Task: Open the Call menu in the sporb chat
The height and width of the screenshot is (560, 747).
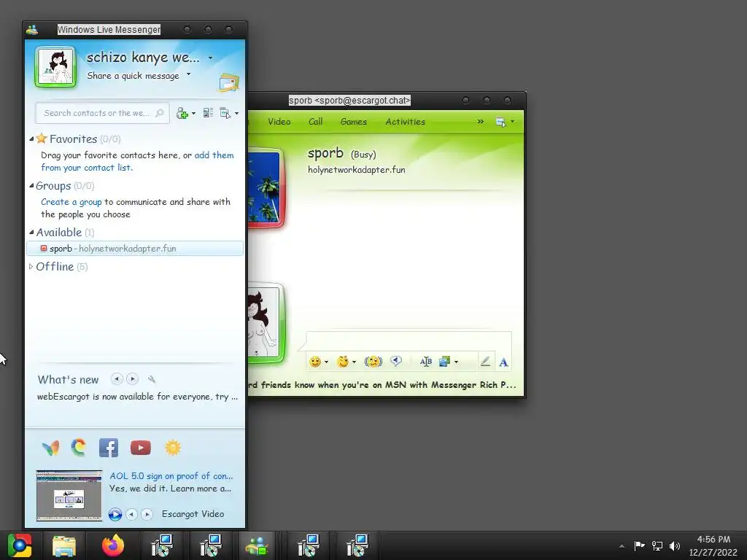Action: tap(315, 122)
